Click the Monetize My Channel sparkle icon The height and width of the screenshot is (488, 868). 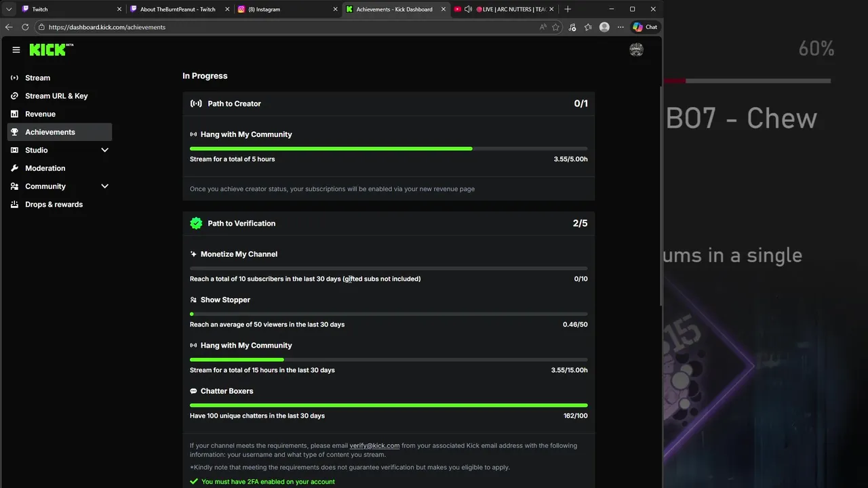[x=194, y=254]
